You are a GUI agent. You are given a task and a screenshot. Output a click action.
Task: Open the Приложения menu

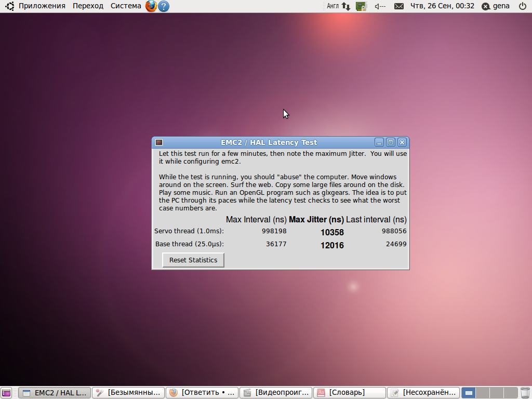click(42, 6)
